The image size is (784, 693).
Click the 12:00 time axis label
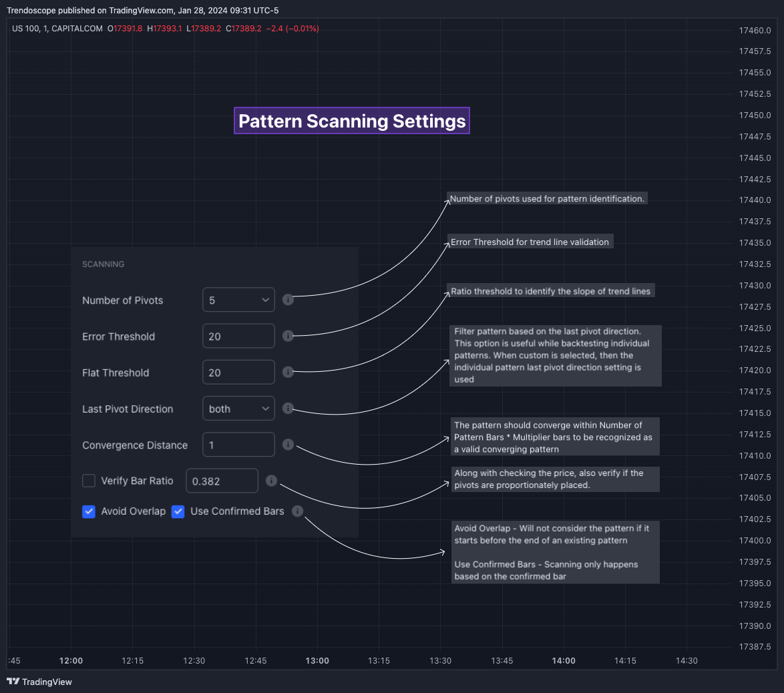coord(71,660)
